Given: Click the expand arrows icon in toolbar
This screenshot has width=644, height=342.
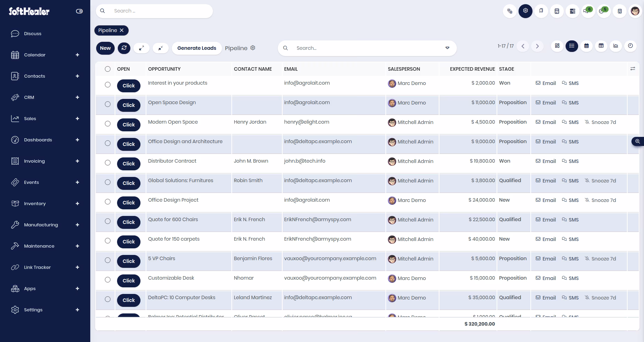Looking at the screenshot, I should pyautogui.click(x=141, y=48).
